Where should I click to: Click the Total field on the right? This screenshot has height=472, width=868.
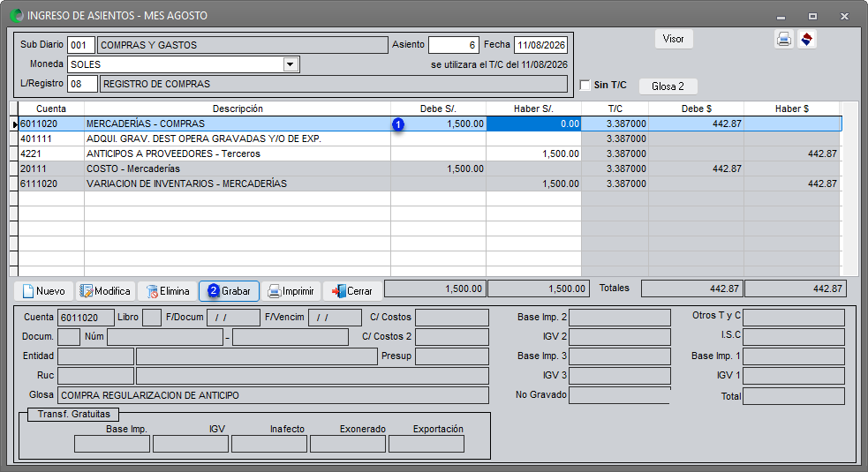pos(794,396)
